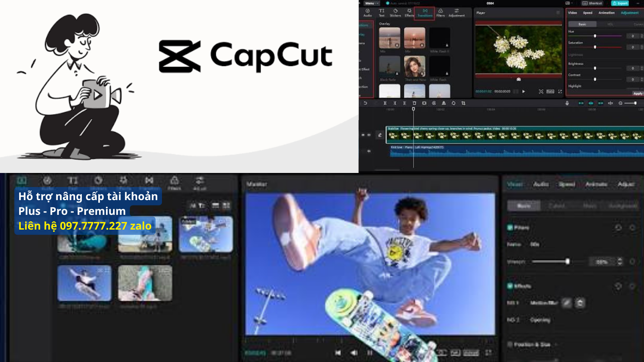This screenshot has height=362, width=644.
Task: Hide the video track with eye icon
Action: (x=363, y=135)
